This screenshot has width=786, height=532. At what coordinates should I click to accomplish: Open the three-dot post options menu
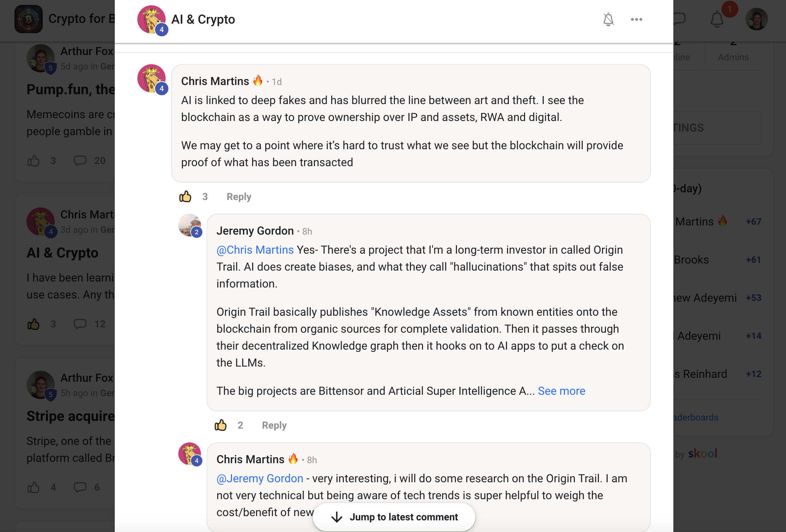pos(637,19)
